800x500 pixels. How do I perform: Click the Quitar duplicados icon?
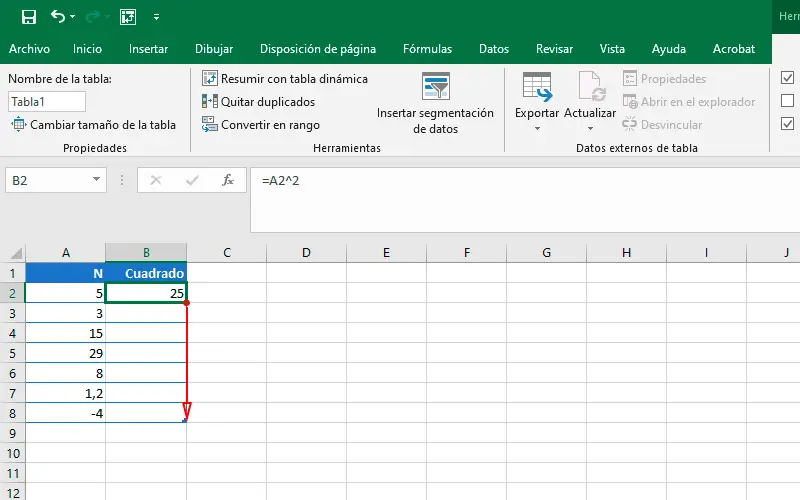click(210, 101)
